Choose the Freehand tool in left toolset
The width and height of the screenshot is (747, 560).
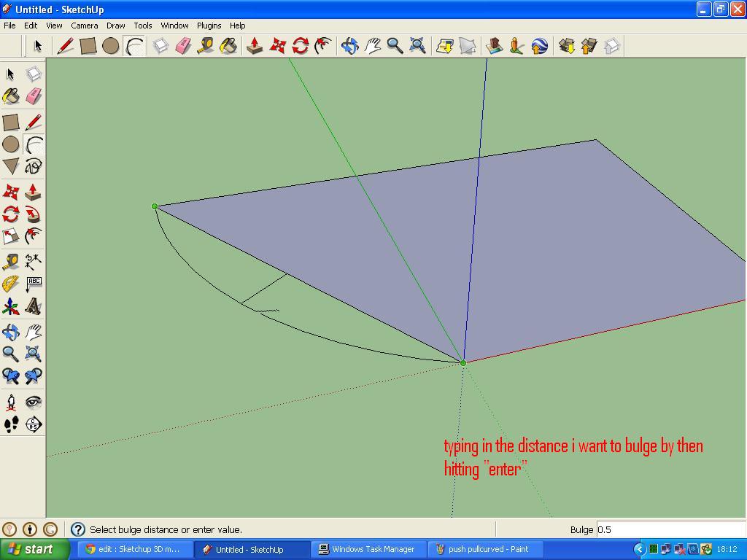coord(34,167)
